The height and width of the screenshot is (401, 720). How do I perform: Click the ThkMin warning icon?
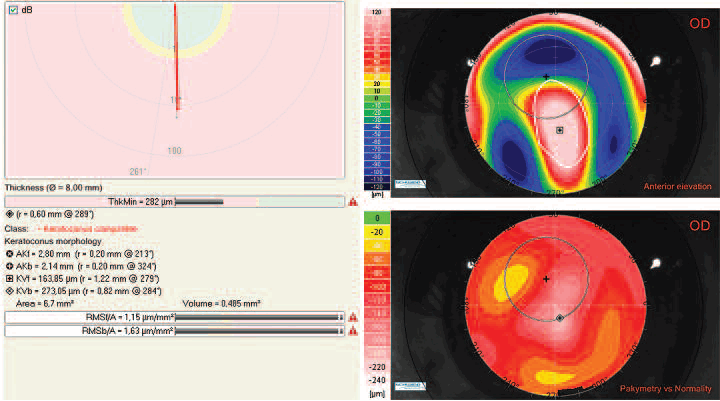click(x=353, y=202)
